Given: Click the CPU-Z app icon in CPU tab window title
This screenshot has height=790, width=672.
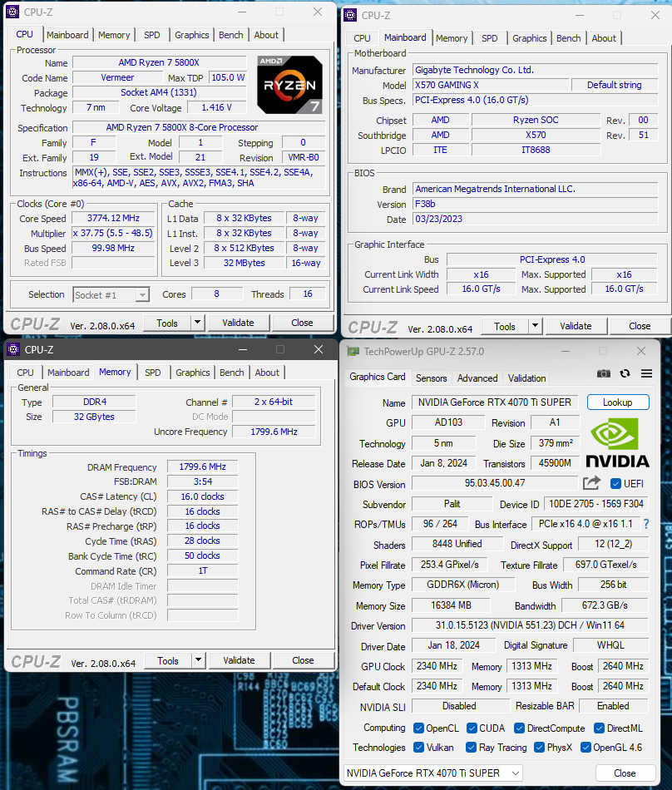Looking at the screenshot, I should (12, 12).
